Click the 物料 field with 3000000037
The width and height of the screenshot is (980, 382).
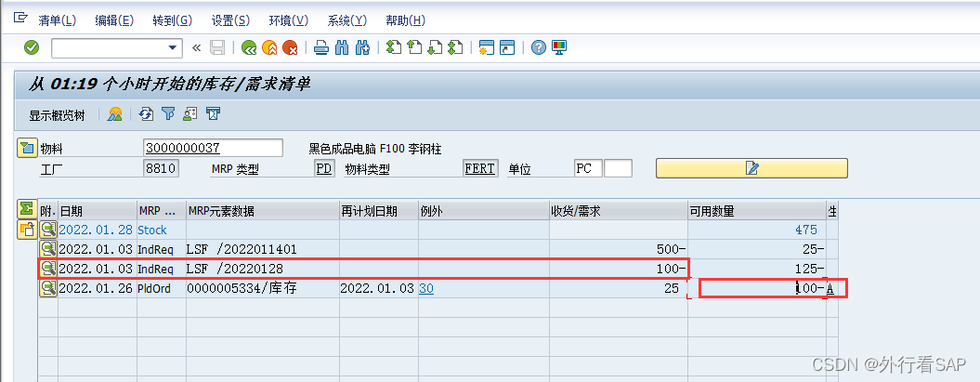pyautogui.click(x=213, y=148)
